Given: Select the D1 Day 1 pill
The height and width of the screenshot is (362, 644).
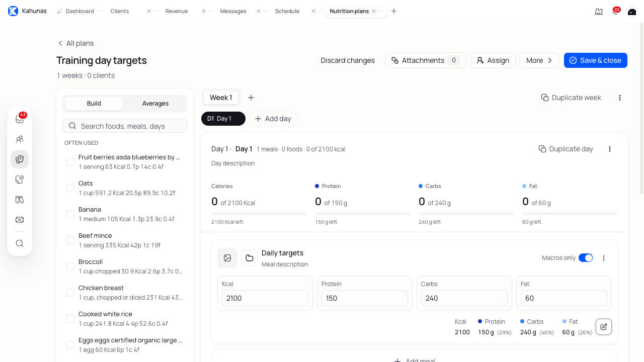Looking at the screenshot, I should tap(223, 119).
